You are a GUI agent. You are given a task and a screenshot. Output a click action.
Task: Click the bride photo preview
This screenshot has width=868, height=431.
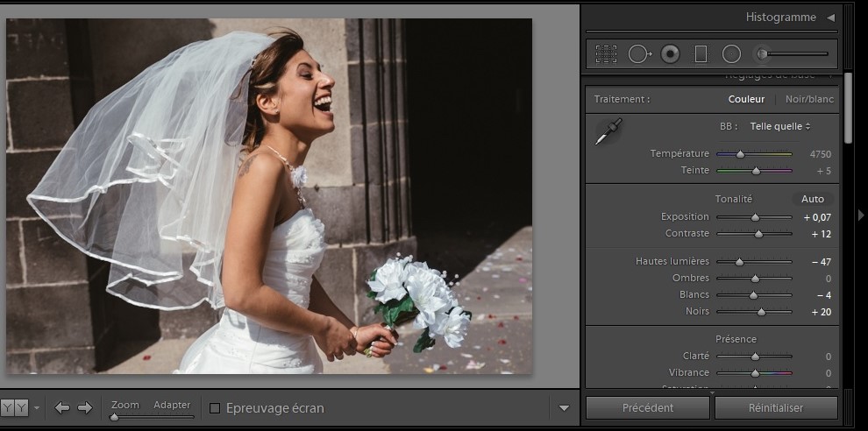(x=269, y=196)
